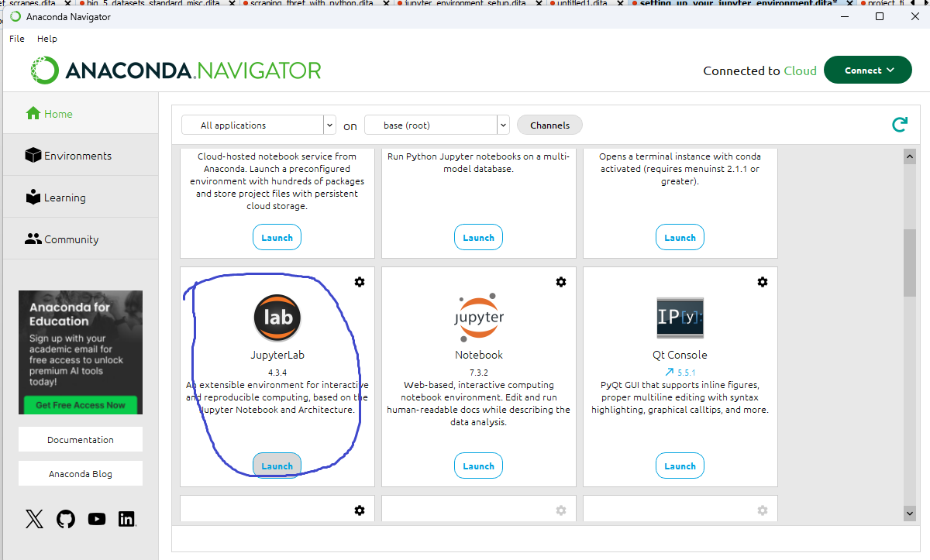Switch to the Environments tab

pyautogui.click(x=77, y=156)
